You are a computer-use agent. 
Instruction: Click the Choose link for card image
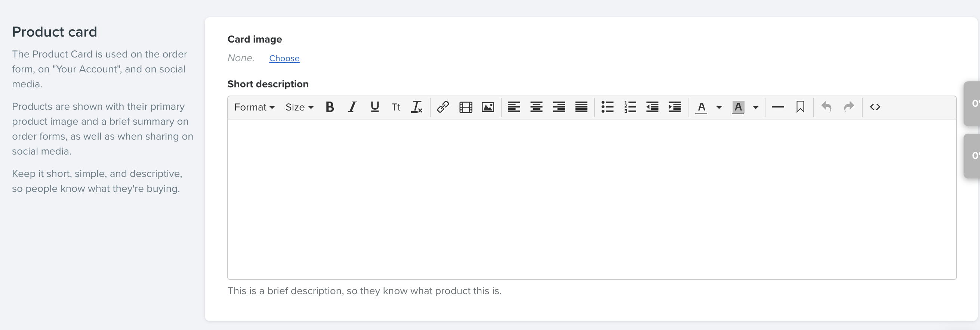[284, 58]
